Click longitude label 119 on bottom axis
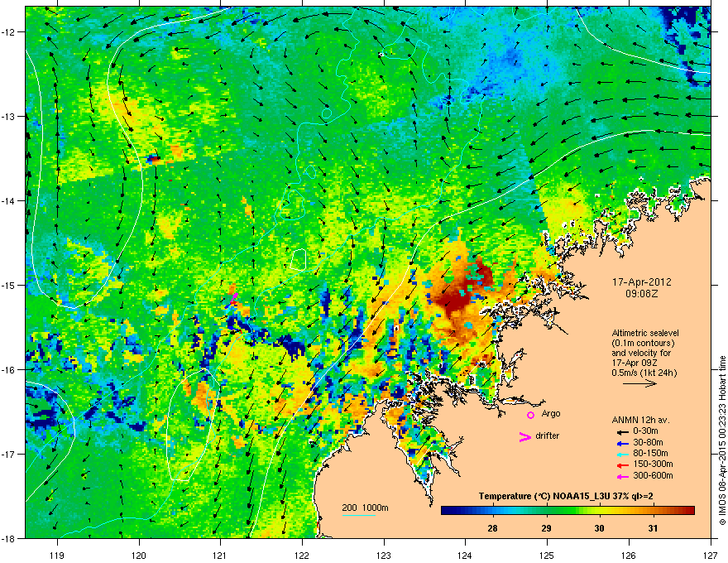This screenshot has width=728, height=563. click(57, 556)
